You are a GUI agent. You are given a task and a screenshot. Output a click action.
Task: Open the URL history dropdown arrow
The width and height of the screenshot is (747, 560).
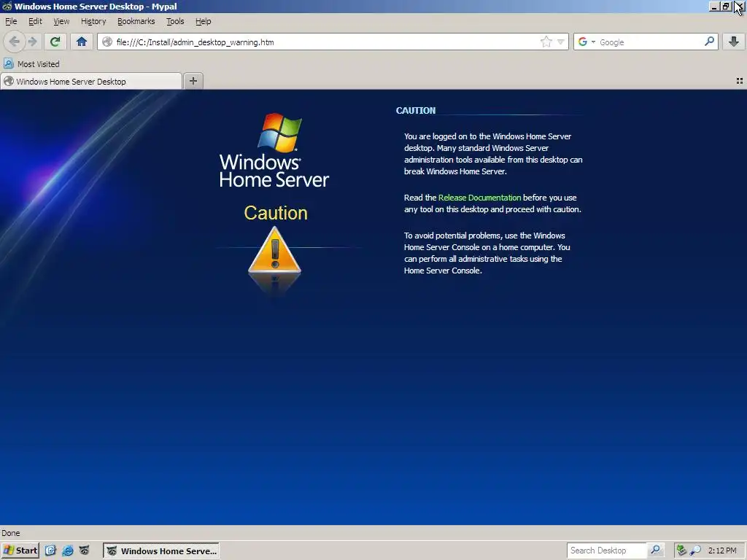point(561,42)
